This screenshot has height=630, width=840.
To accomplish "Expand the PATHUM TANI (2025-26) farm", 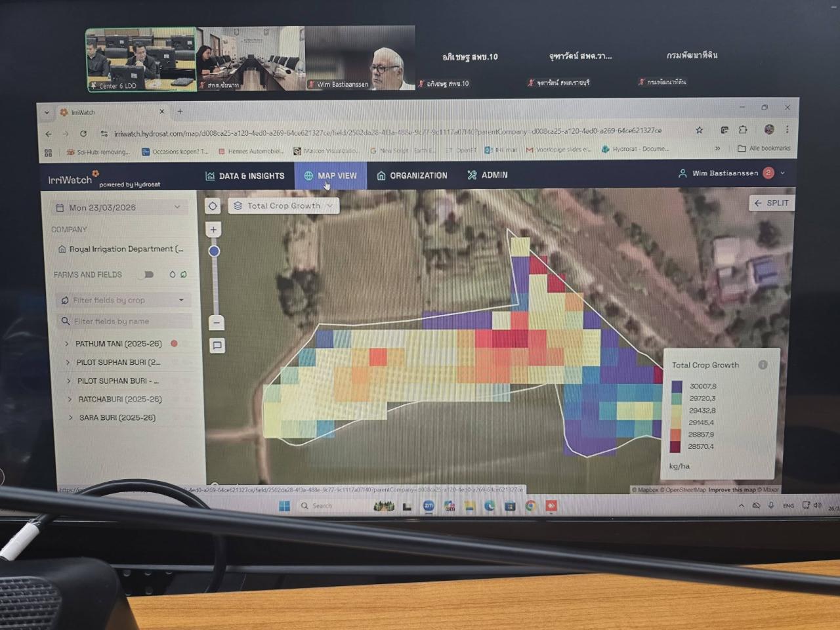I will pos(67,344).
